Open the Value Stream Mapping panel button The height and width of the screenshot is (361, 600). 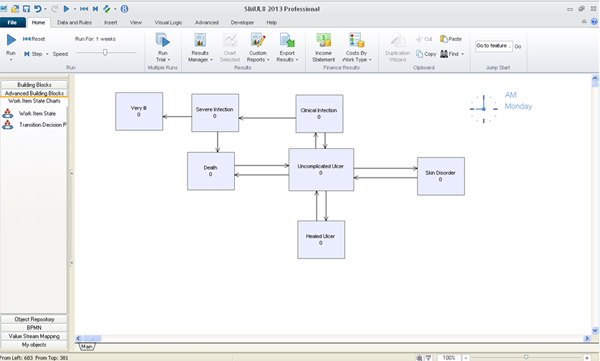(34, 336)
